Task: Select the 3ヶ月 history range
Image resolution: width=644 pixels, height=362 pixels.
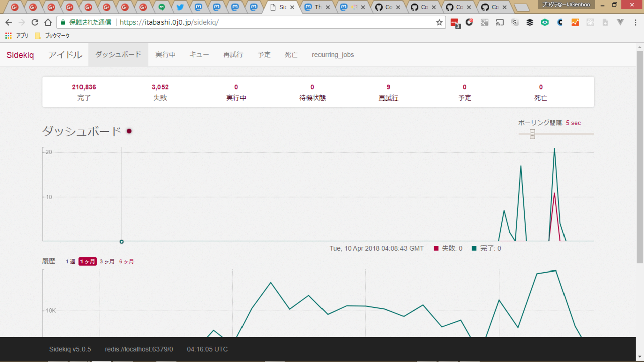Action: (x=107, y=261)
